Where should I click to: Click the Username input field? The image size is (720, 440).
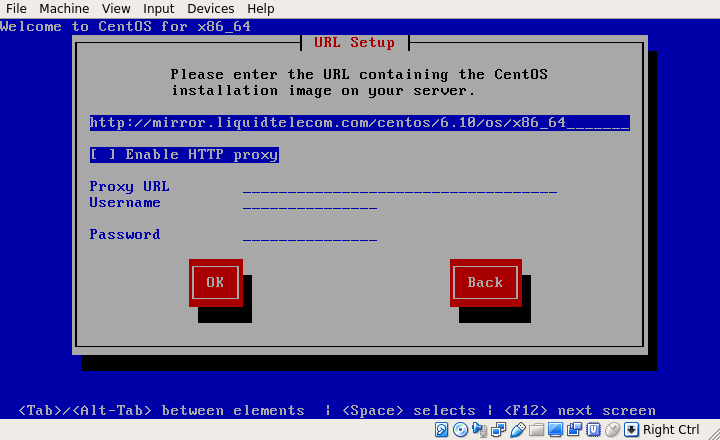[x=310, y=203]
